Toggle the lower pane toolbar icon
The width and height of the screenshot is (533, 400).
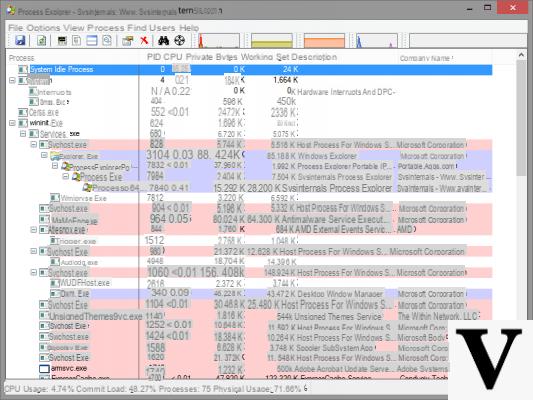pos(92,40)
